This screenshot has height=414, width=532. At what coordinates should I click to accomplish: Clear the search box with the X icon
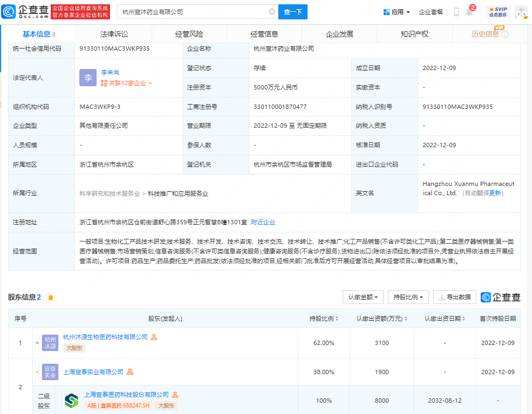coord(272,12)
